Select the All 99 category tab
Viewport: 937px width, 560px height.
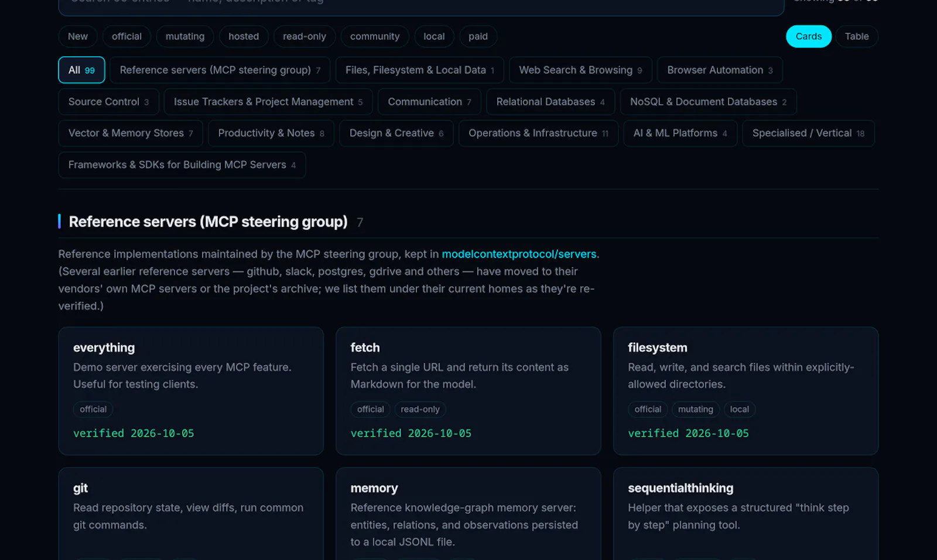(x=81, y=70)
